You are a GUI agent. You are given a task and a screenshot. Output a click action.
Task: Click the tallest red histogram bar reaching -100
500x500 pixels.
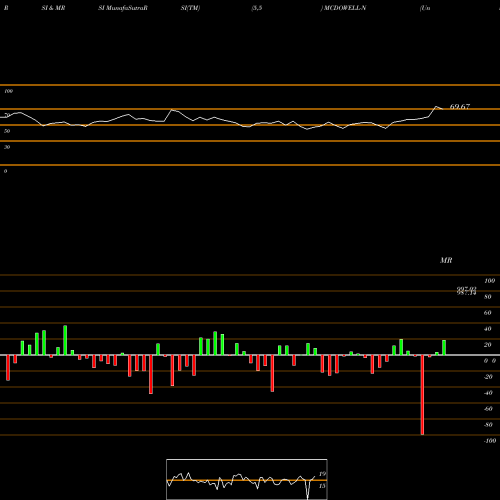(x=422, y=395)
